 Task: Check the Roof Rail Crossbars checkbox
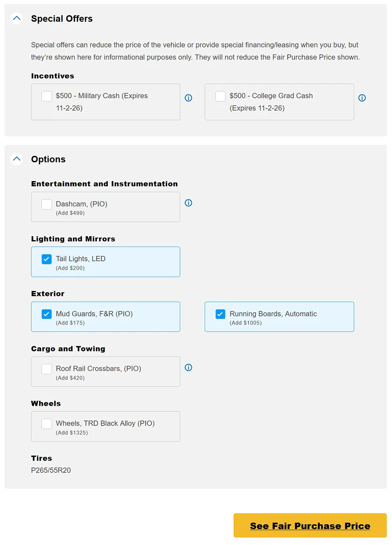[x=47, y=369]
